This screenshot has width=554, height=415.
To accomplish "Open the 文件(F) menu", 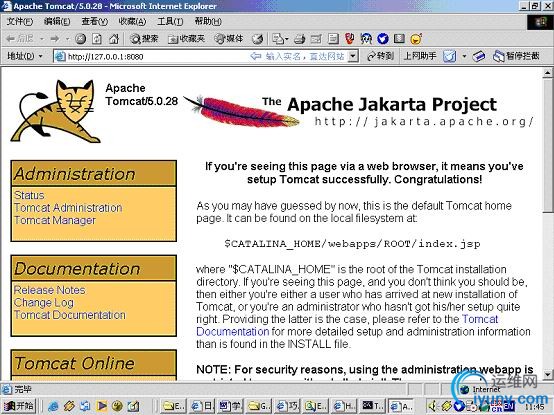I will [19, 22].
